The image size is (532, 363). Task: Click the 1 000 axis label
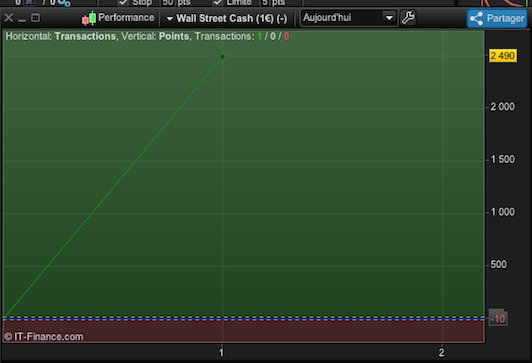pyautogui.click(x=502, y=212)
